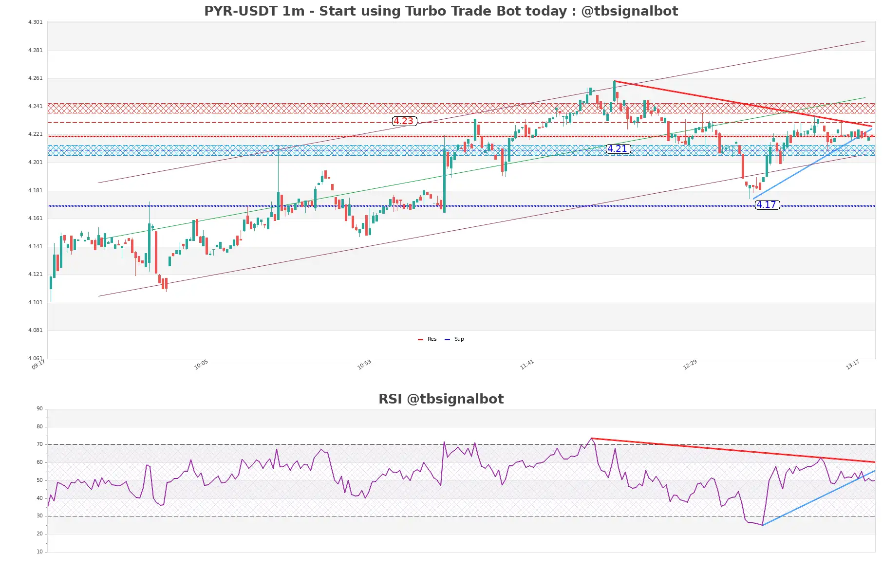
Task: Click the Sup legend entry
Action: [x=459, y=339]
